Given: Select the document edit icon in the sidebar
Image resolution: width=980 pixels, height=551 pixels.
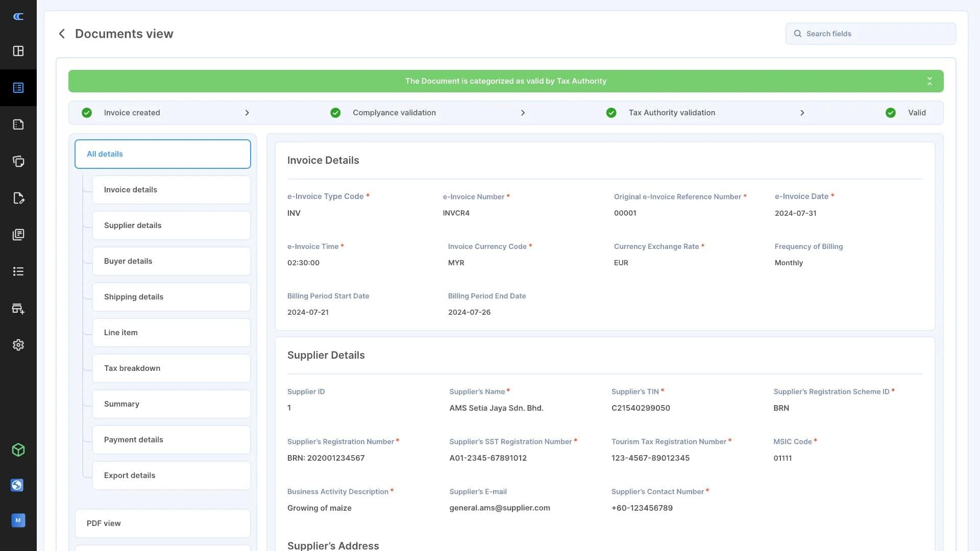Looking at the screenshot, I should click(18, 198).
